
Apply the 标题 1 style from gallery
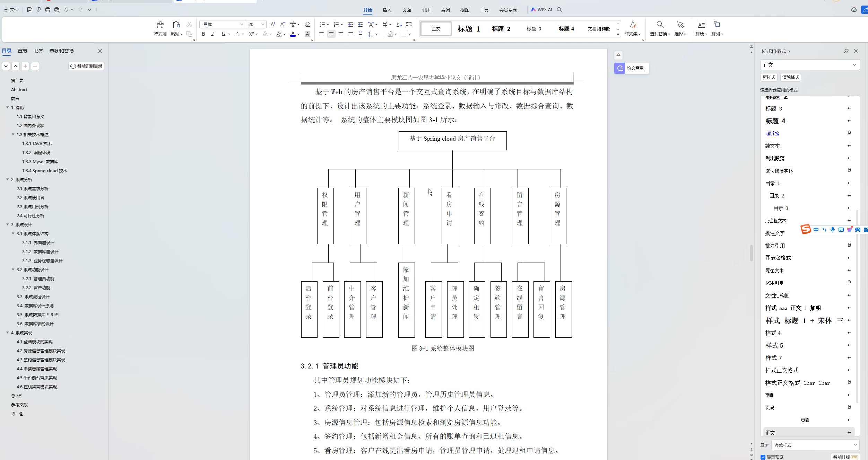468,29
